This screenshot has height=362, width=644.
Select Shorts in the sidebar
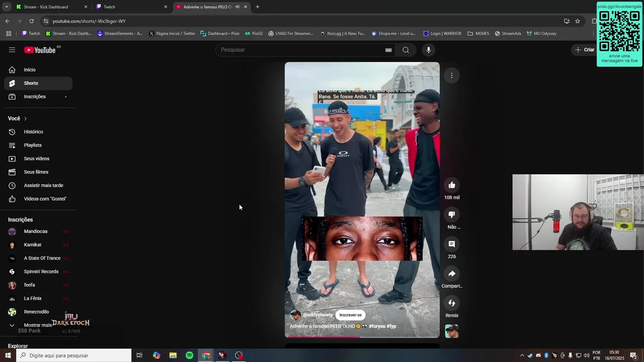pyautogui.click(x=38, y=83)
